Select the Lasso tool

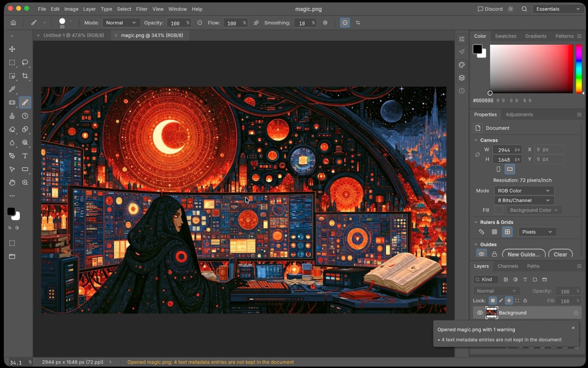point(25,63)
